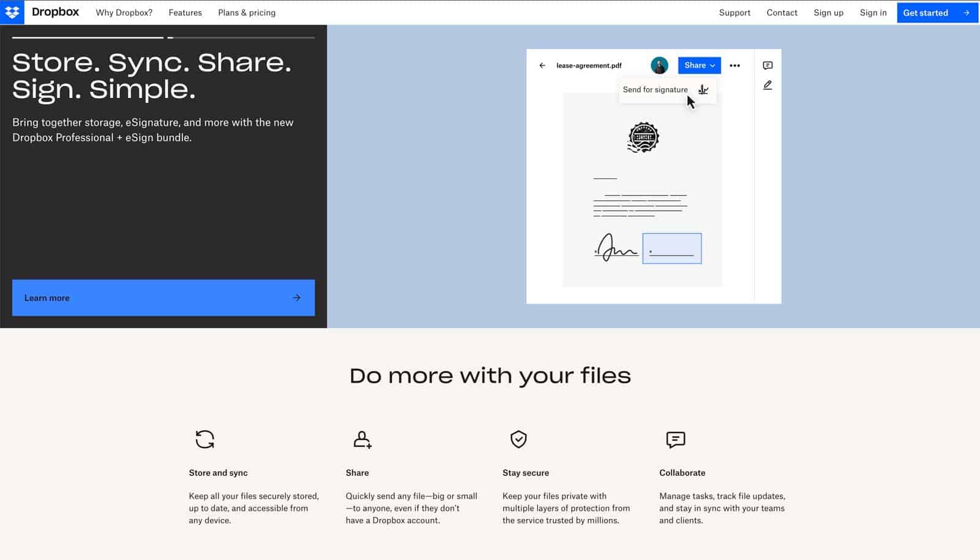Select the second carousel slide indicator
The height and width of the screenshot is (560, 980).
241,38
